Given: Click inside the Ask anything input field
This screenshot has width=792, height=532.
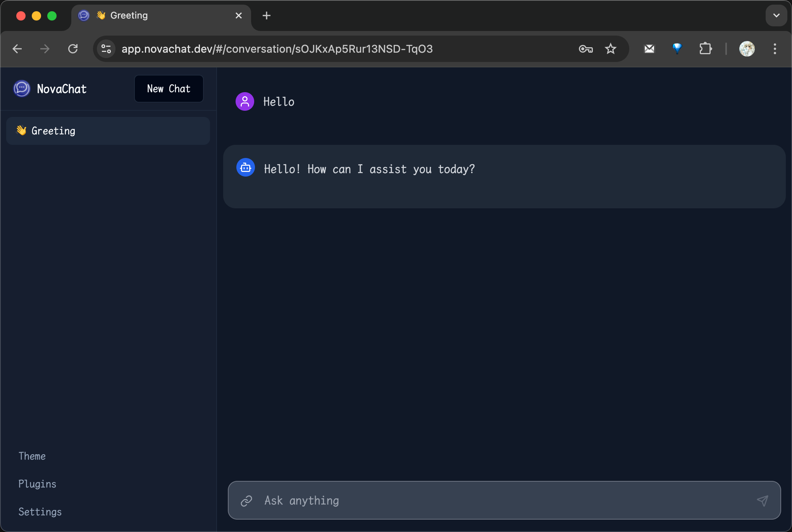Looking at the screenshot, I should [426, 501].
